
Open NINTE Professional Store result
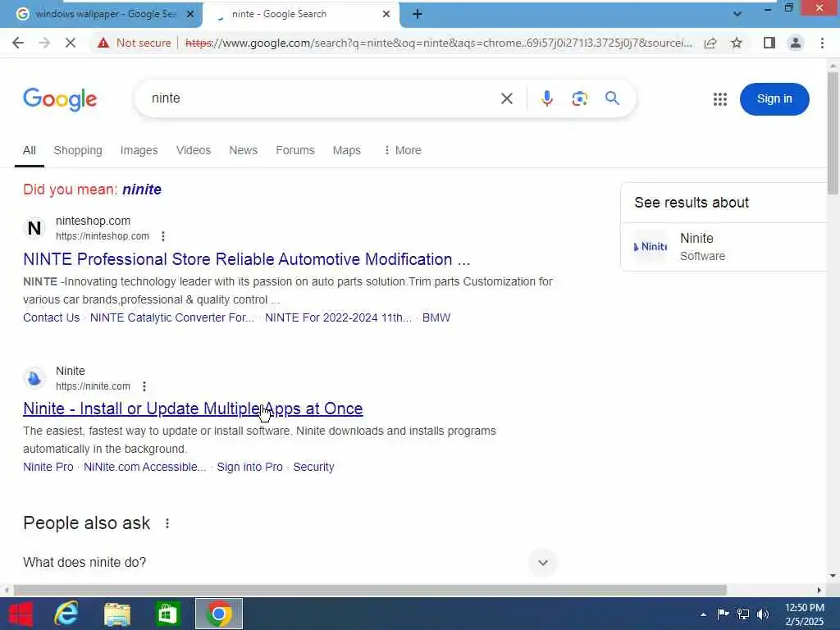(246, 260)
